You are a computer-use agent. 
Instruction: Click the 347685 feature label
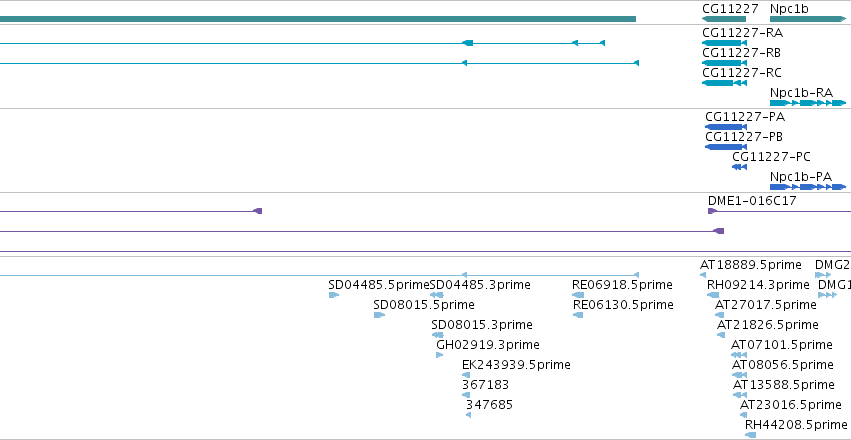pos(490,405)
